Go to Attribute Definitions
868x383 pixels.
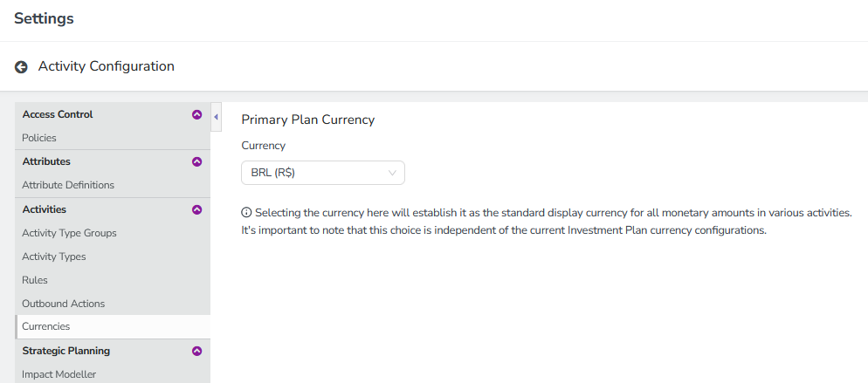click(x=68, y=185)
